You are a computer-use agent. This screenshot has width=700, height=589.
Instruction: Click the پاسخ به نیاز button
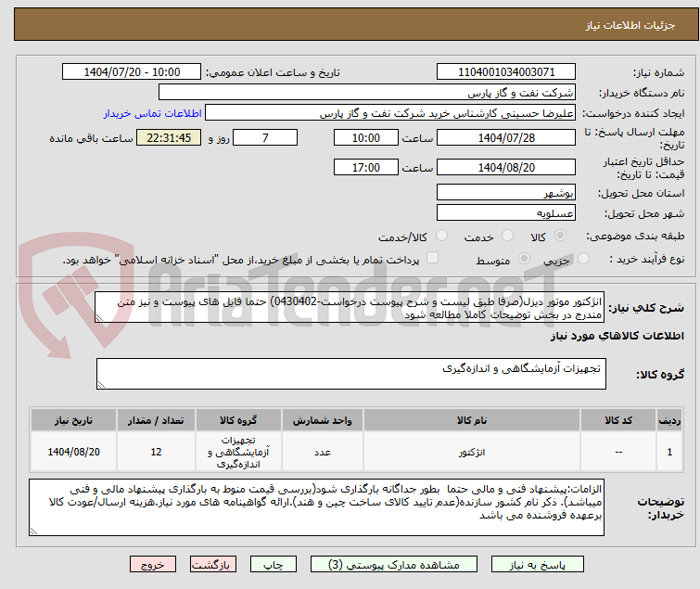538,565
